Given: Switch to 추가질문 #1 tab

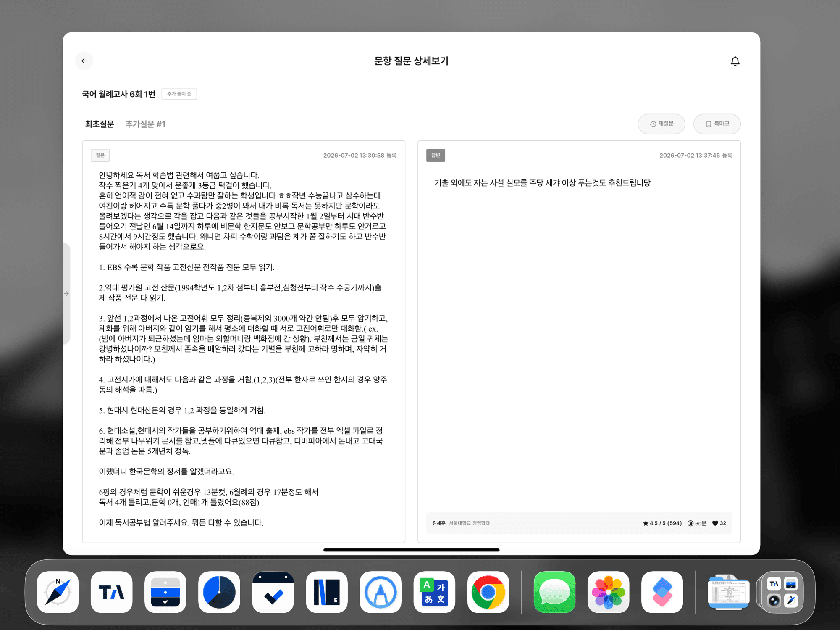Looking at the screenshot, I should (x=145, y=124).
